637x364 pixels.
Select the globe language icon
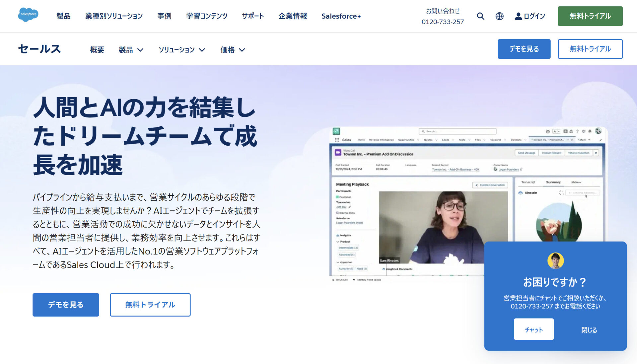499,16
